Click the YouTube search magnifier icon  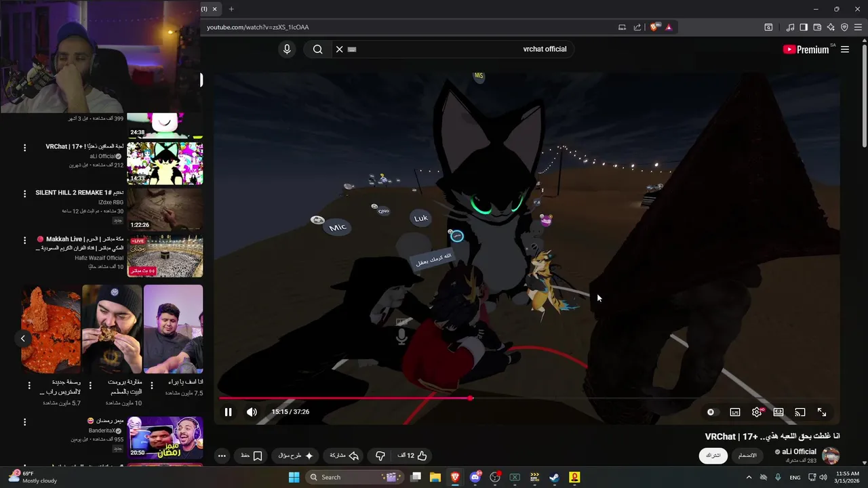pyautogui.click(x=317, y=49)
